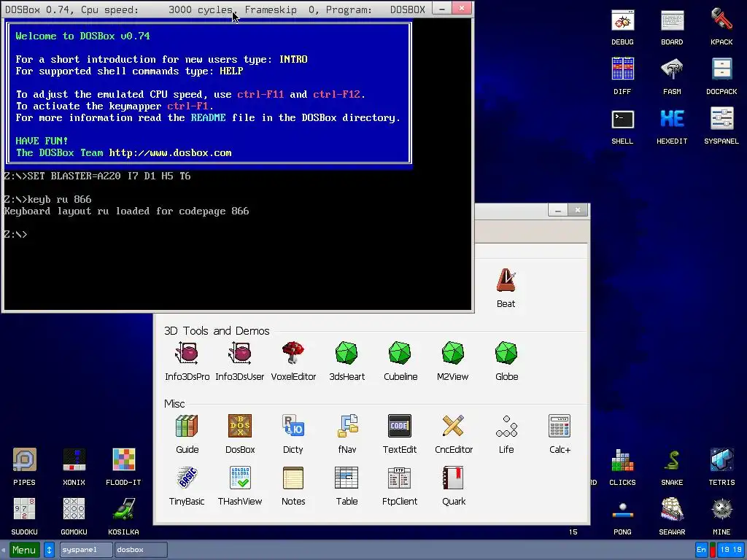Launch THashView app

239,486
